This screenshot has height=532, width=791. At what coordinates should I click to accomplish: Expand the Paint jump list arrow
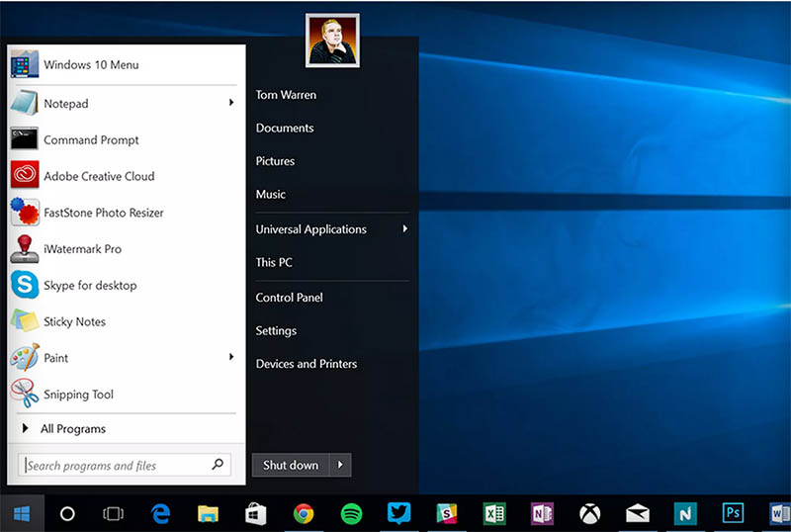click(x=231, y=357)
